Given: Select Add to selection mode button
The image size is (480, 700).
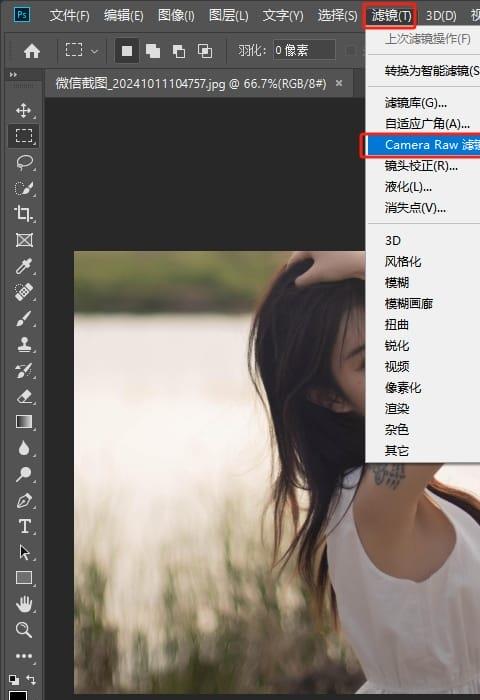Looking at the screenshot, I should pyautogui.click(x=153, y=51).
